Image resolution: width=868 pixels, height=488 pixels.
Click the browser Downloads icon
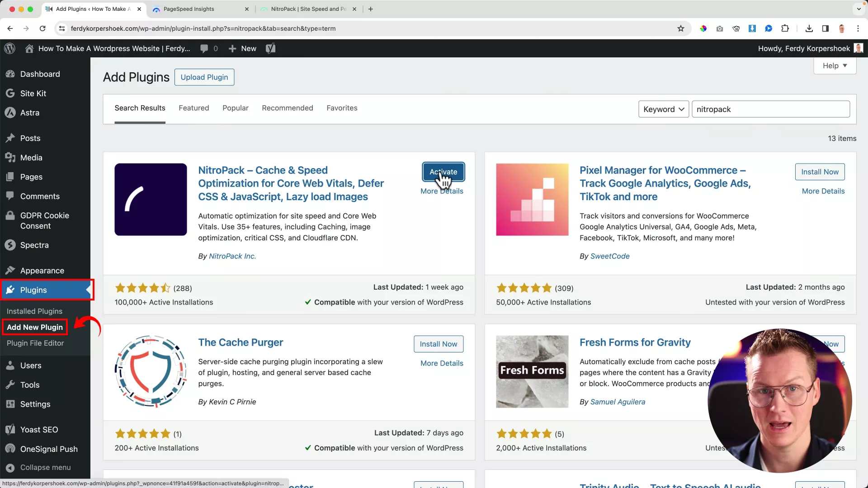coord(809,28)
